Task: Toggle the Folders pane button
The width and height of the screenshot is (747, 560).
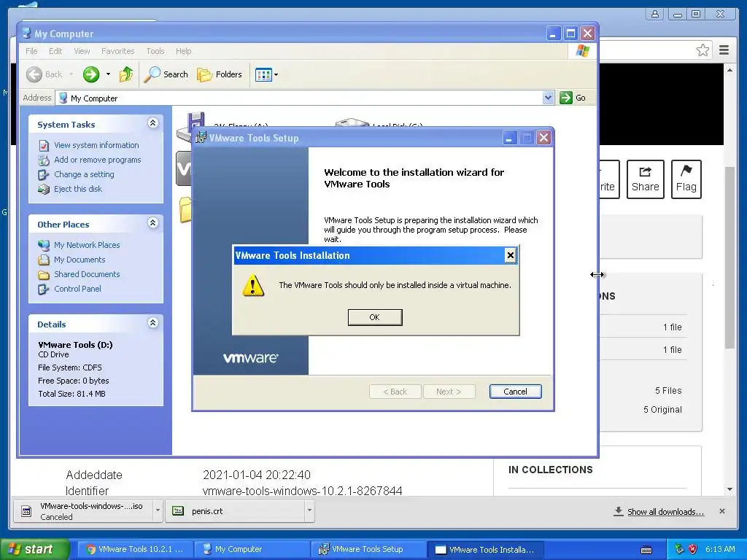Action: point(220,74)
